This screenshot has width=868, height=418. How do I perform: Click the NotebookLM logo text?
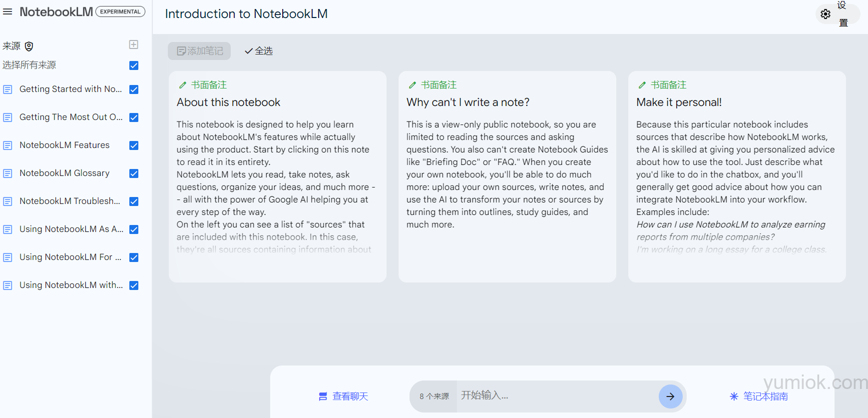[x=56, y=11]
